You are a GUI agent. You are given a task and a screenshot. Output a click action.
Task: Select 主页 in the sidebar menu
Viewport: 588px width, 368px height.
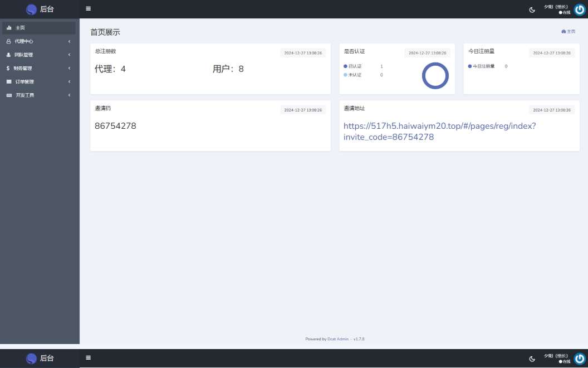click(20, 27)
